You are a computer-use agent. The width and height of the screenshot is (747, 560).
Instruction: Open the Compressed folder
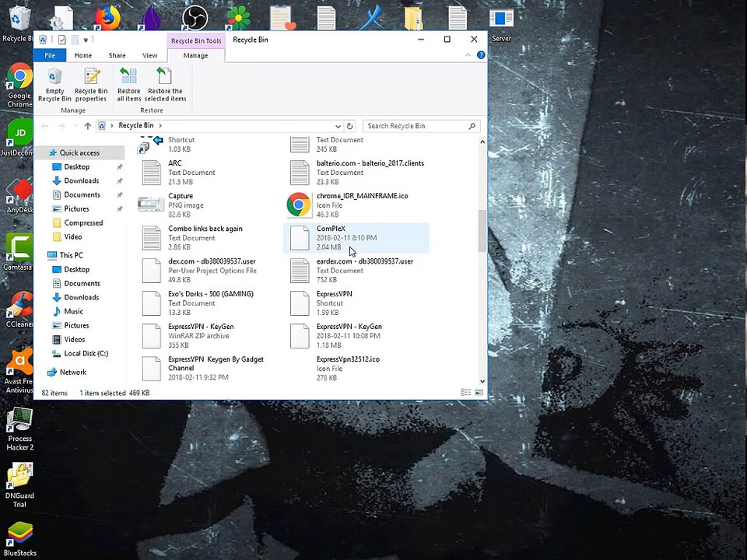(x=83, y=223)
